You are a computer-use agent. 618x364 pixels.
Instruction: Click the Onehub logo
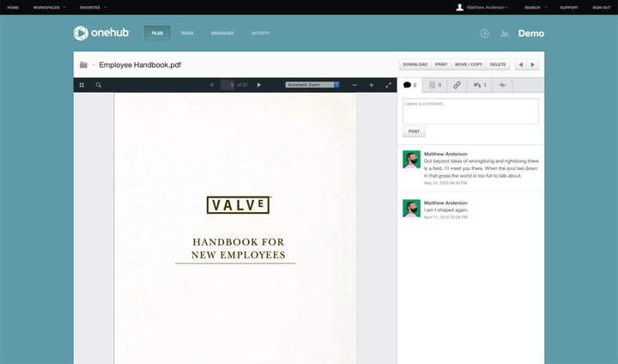(x=101, y=33)
